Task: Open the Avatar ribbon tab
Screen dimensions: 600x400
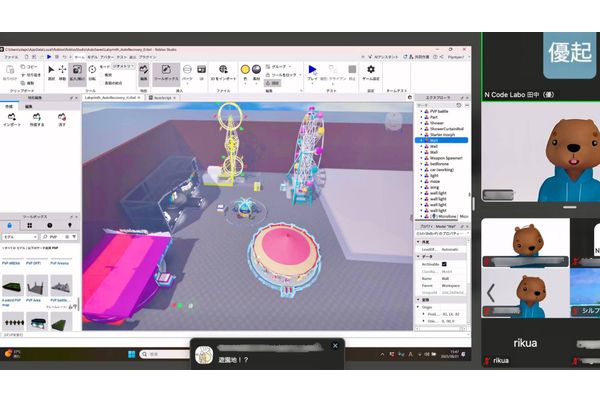Action: click(x=107, y=57)
